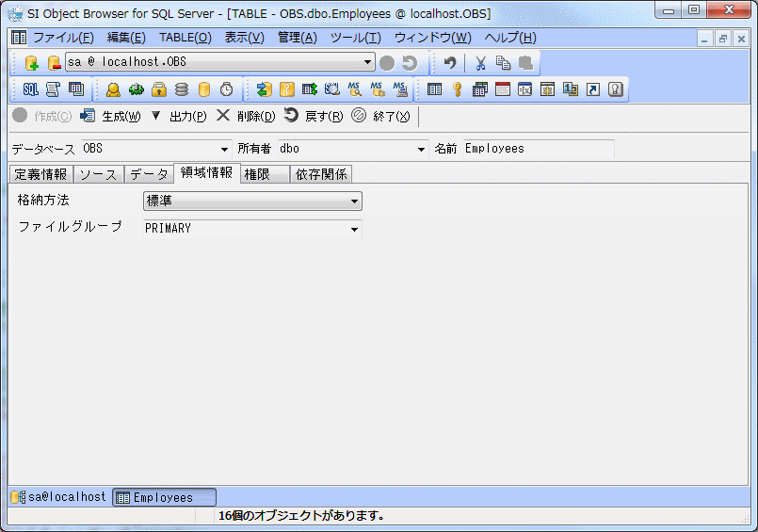Open the SQL execution tool icon
This screenshot has width=758, height=532.
tap(30, 89)
